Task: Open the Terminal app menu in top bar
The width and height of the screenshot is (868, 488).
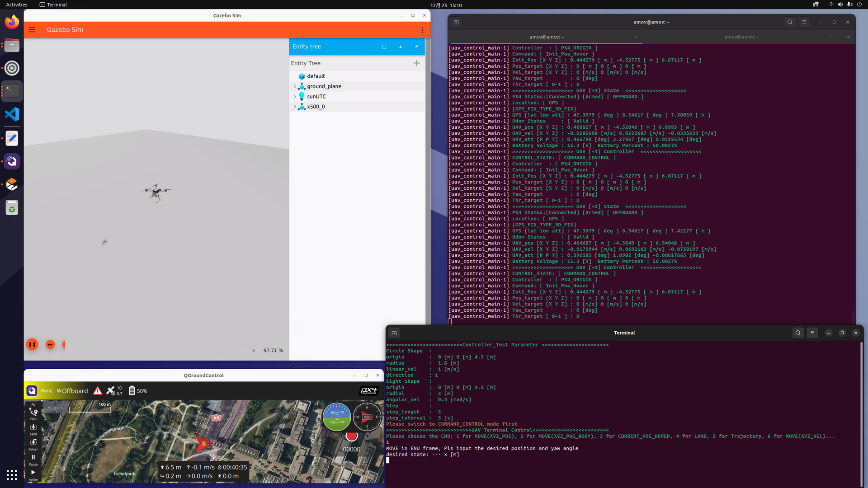Action: [x=53, y=5]
